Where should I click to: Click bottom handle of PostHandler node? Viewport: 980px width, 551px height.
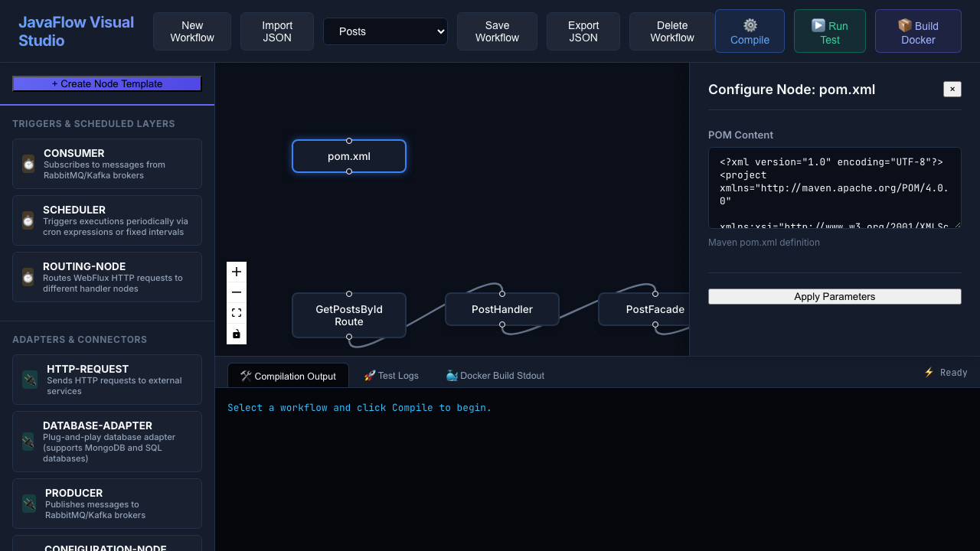pos(502,324)
